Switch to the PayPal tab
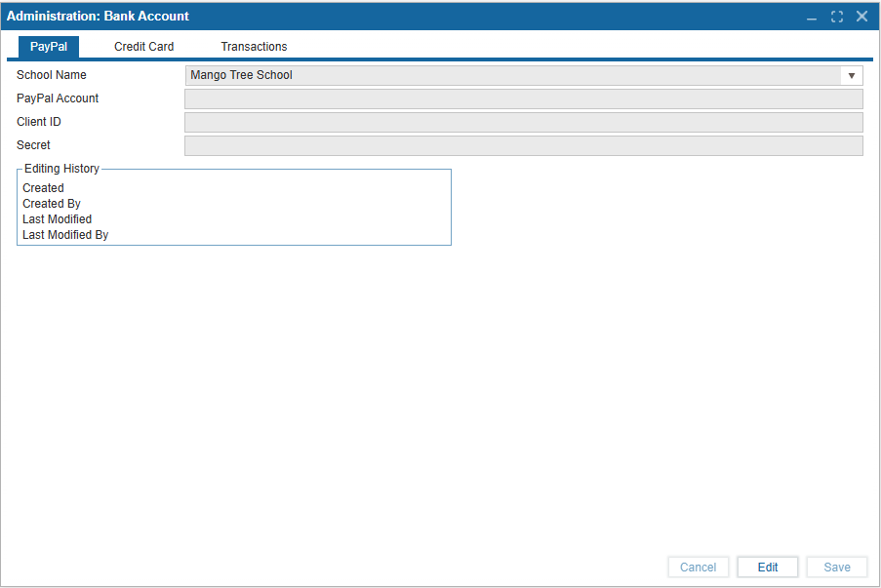 click(x=49, y=47)
